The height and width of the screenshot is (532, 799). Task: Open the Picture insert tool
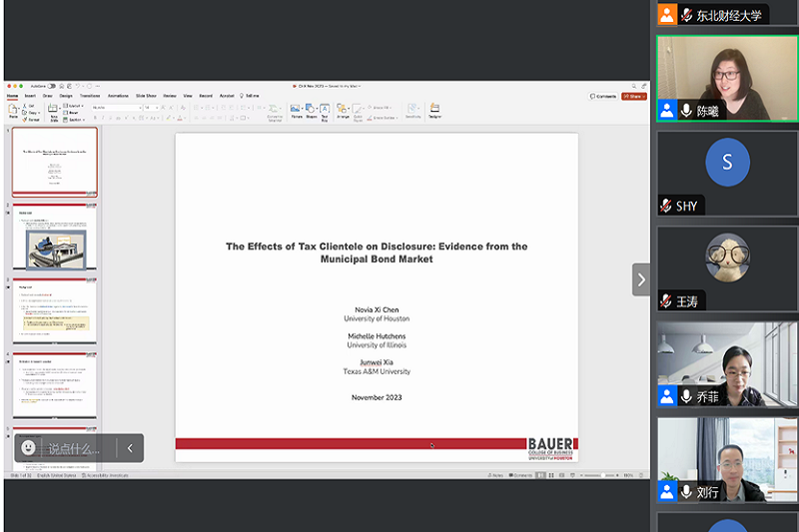click(x=297, y=110)
